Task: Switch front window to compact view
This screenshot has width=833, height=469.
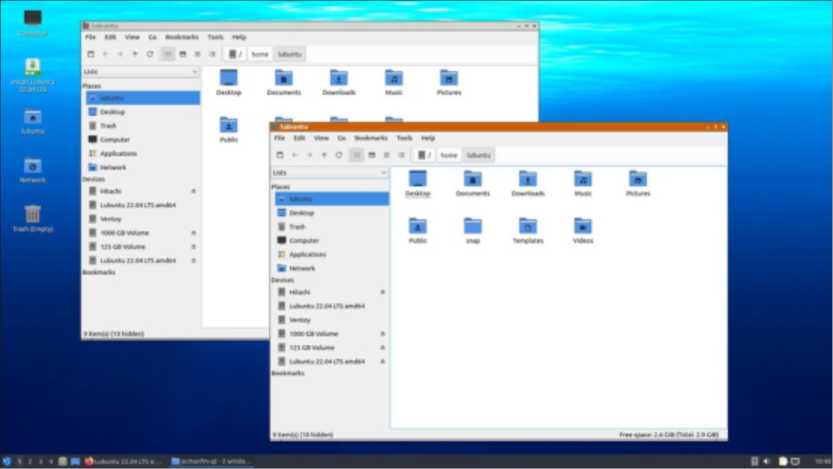Action: pos(387,155)
